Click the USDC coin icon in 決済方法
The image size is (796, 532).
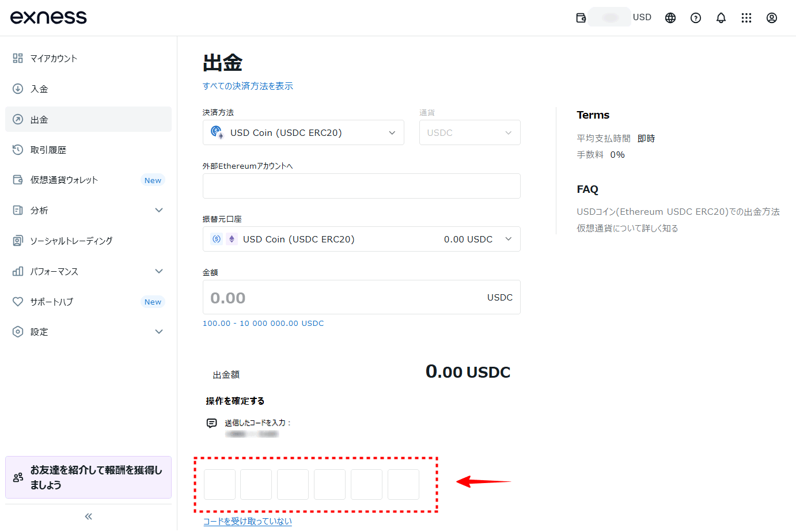[x=217, y=132]
